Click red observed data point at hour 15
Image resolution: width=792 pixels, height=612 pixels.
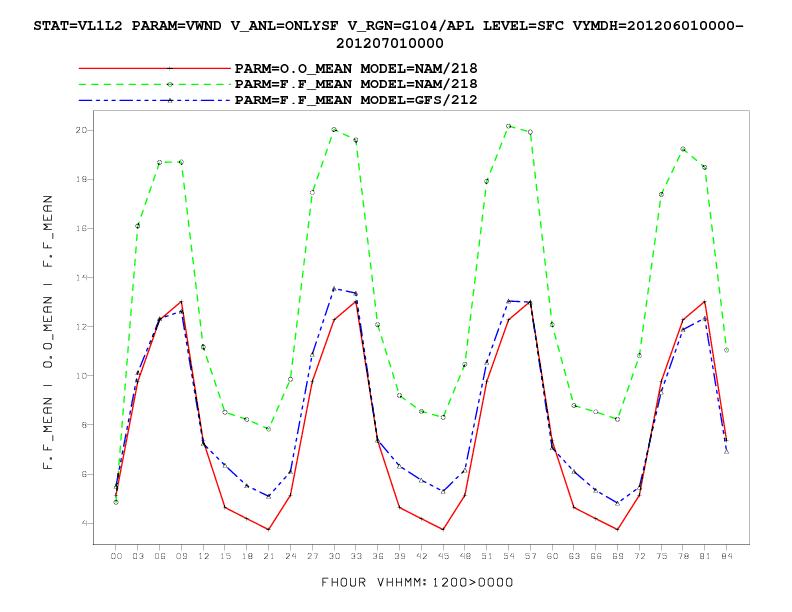225,507
